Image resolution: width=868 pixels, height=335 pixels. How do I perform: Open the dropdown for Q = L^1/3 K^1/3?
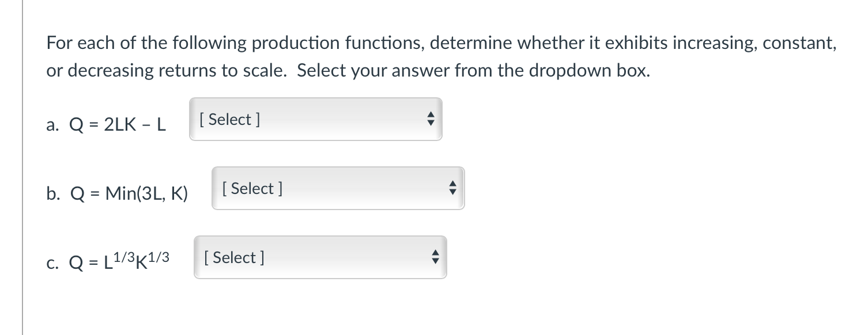320,257
